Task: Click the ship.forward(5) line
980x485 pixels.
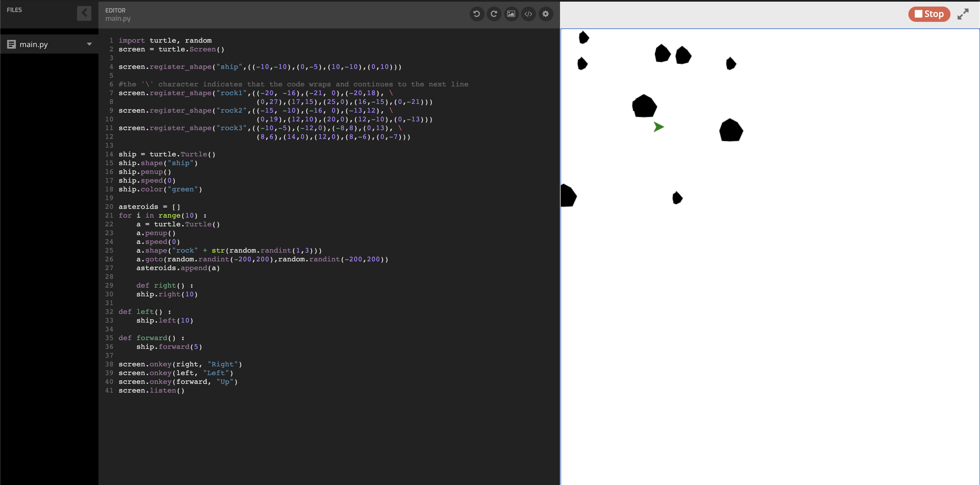Action: [169, 347]
